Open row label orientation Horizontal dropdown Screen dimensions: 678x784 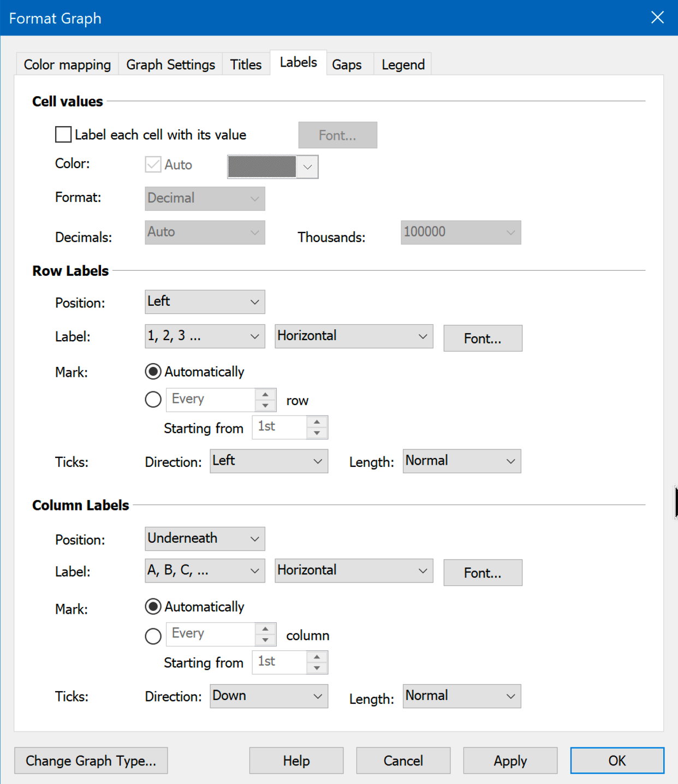tap(353, 336)
